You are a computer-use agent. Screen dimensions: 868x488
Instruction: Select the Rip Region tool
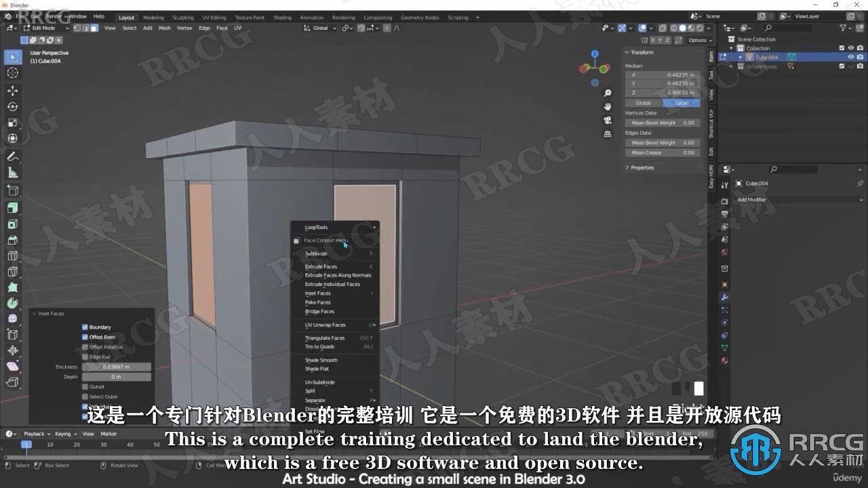12,383
